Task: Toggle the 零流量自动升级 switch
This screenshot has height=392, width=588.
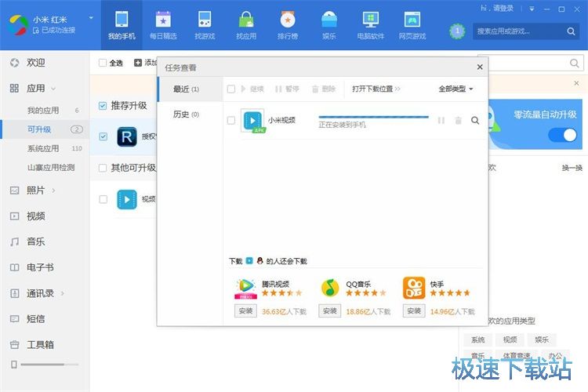Action: click(562, 135)
